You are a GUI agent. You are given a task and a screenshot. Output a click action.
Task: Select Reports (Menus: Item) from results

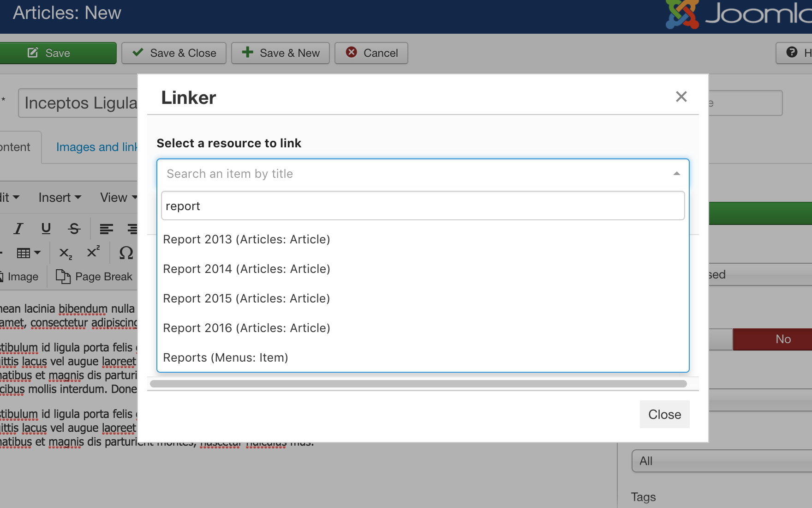[x=226, y=357]
